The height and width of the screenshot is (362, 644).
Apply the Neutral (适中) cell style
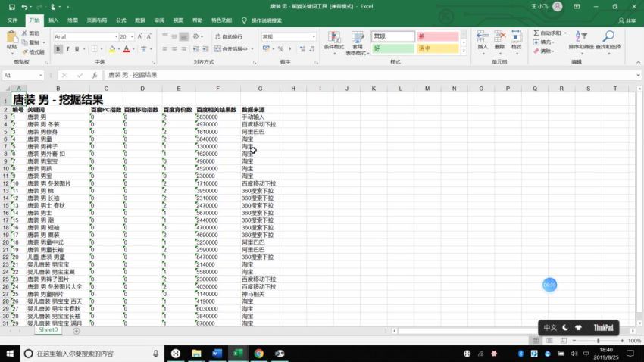click(437, 48)
